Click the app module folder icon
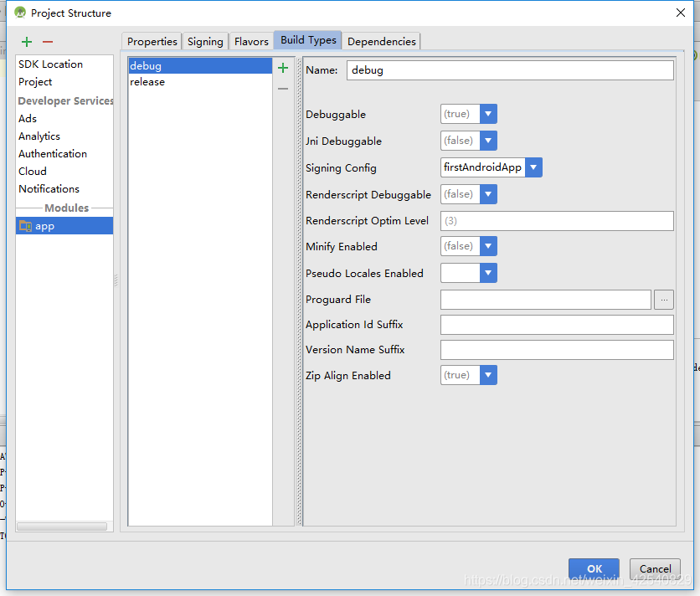The width and height of the screenshot is (700, 596). (25, 226)
